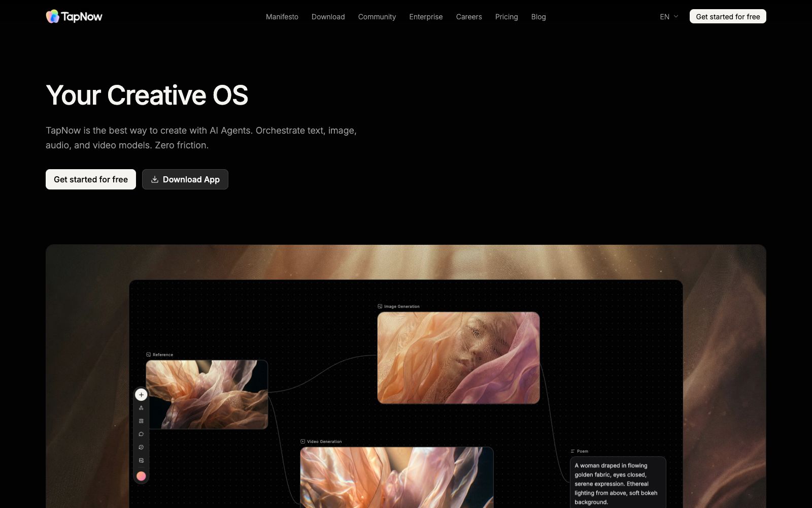Go to the Download menu item

coord(328,17)
